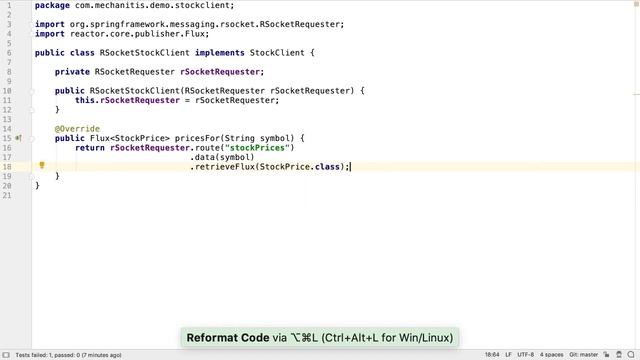Click the 18:64 cursor position indicator
This screenshot has height=360, width=640.
[492, 355]
